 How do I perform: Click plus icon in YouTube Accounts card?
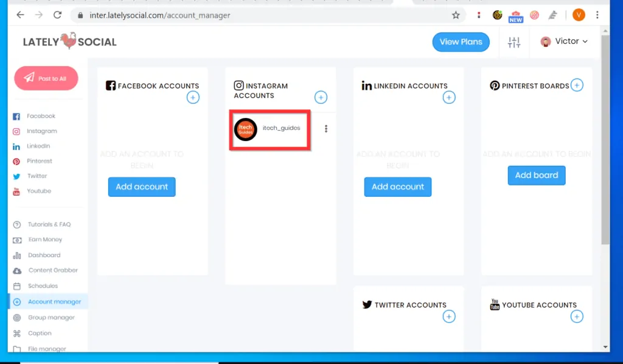[x=577, y=316]
